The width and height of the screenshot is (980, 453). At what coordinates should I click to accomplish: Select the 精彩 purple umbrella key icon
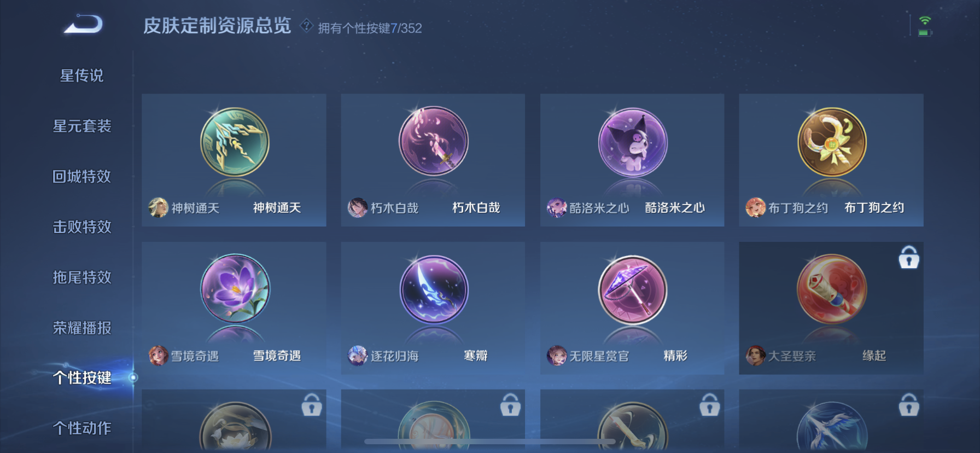point(633,289)
